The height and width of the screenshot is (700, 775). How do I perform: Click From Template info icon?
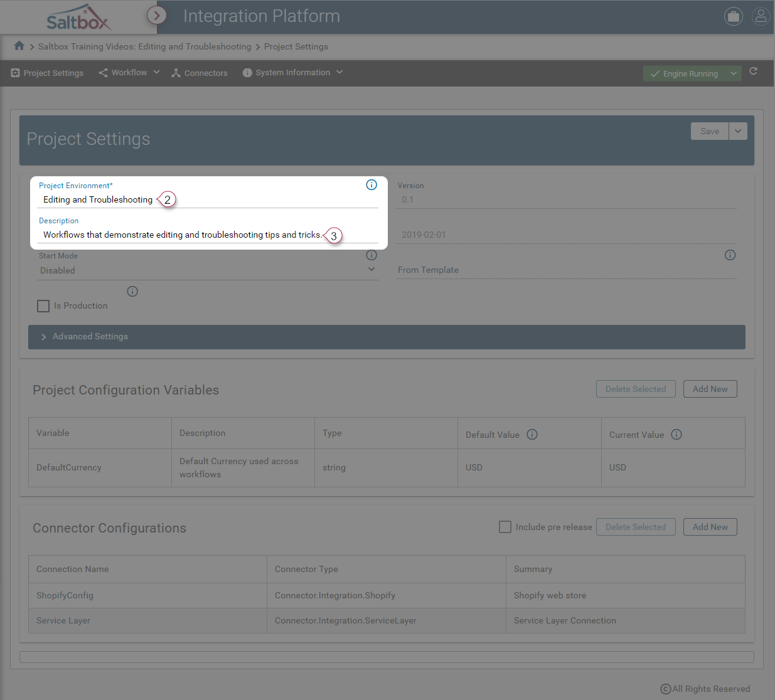click(730, 255)
